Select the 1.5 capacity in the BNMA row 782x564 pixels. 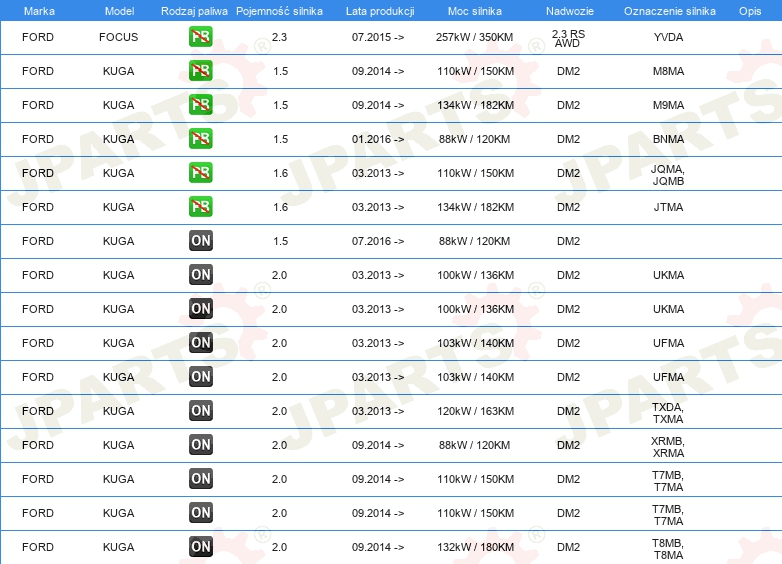[280, 139]
